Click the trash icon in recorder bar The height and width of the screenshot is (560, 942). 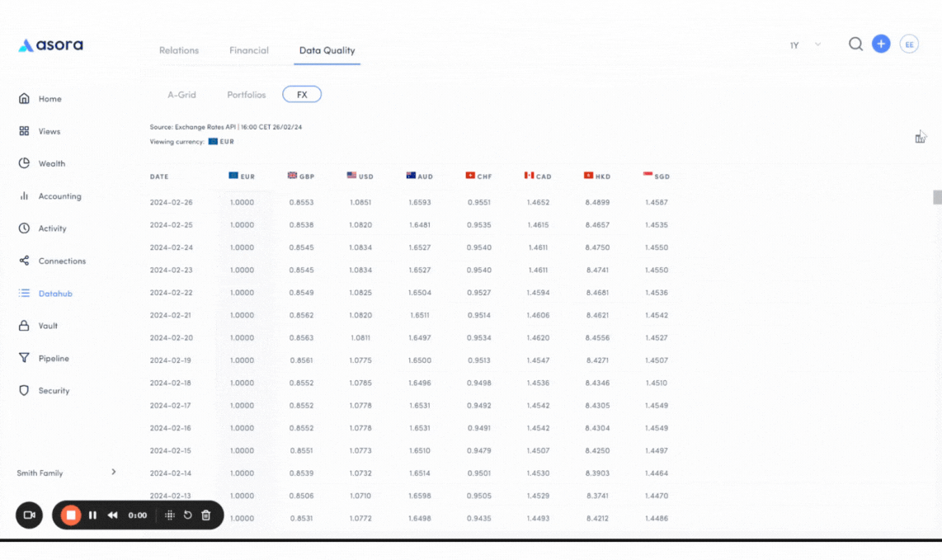206,515
